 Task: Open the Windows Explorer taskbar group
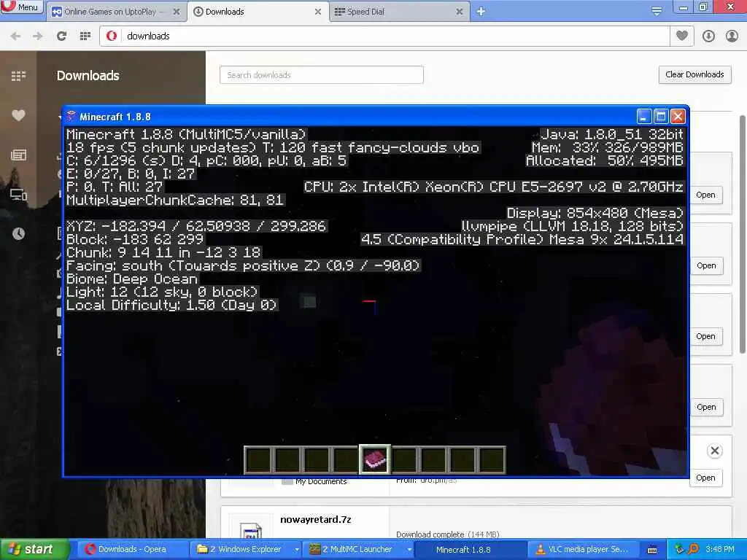[246, 549]
